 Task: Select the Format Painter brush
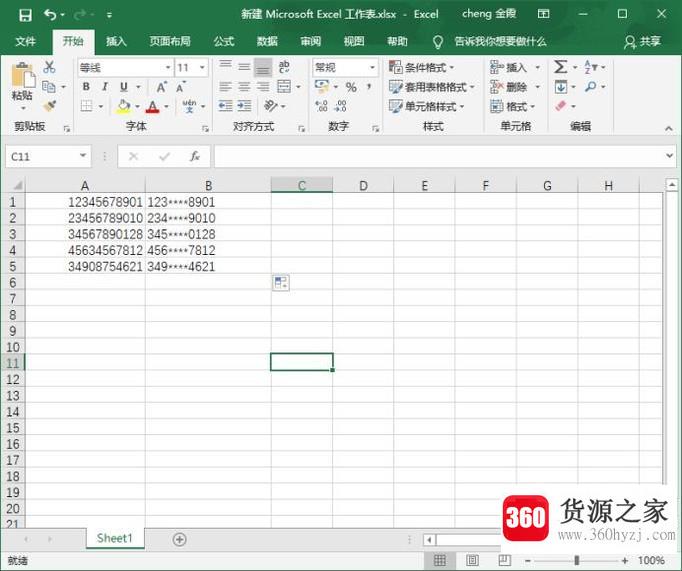[50, 106]
